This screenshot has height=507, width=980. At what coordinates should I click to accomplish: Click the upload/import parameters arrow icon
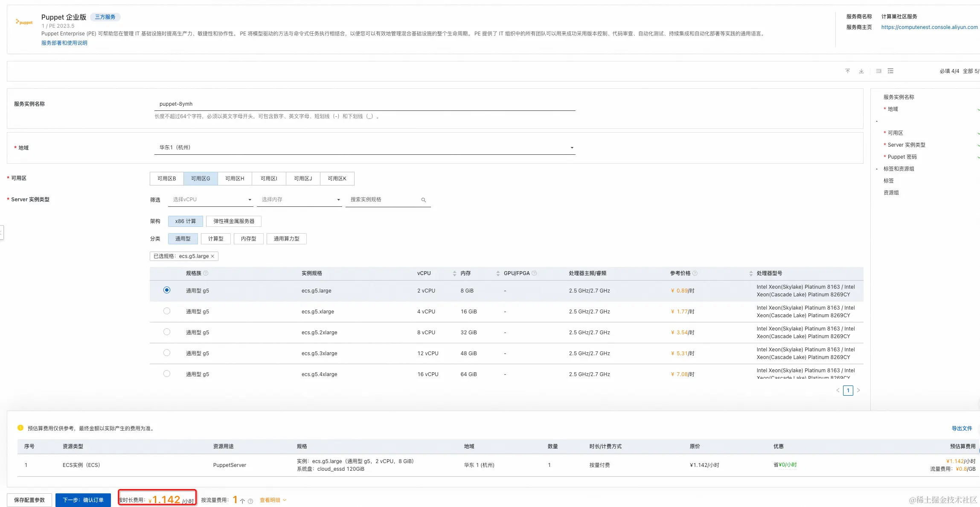848,71
